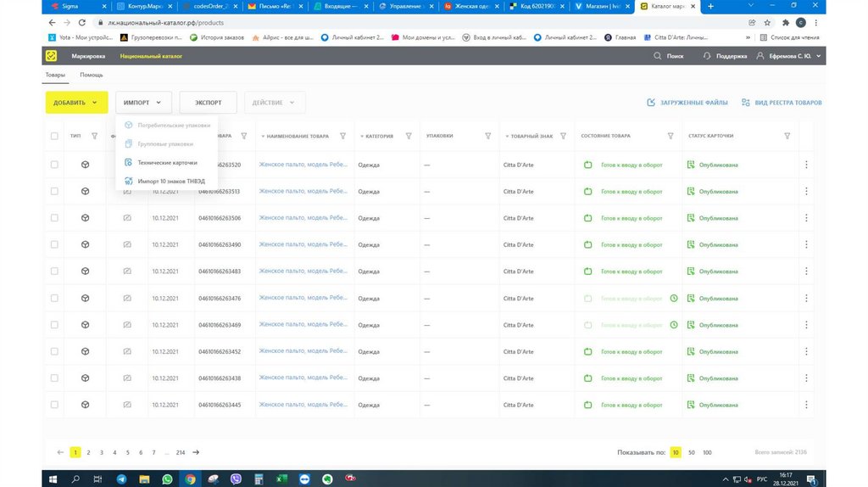The width and height of the screenshot is (868, 487).
Task: Check the row with code 04610166263445
Action: [54, 405]
